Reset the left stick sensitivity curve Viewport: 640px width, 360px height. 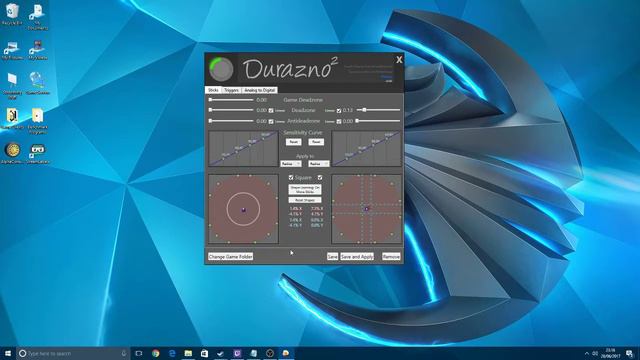click(293, 142)
